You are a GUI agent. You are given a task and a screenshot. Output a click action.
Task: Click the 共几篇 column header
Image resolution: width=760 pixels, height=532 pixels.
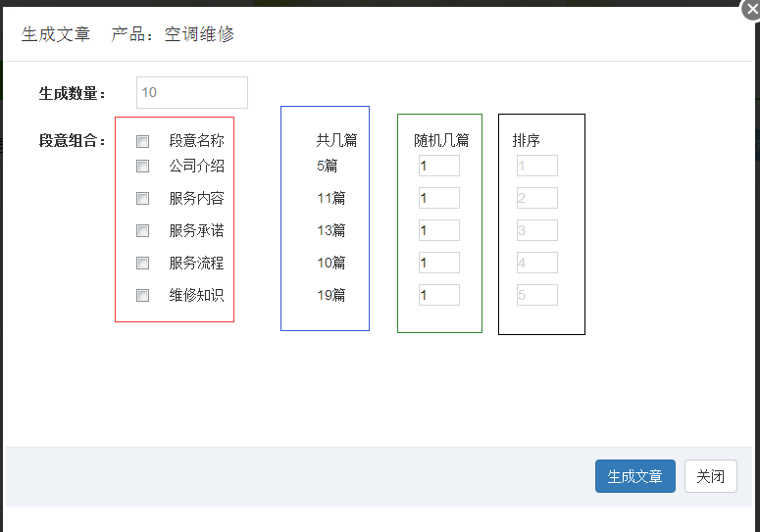coord(337,140)
